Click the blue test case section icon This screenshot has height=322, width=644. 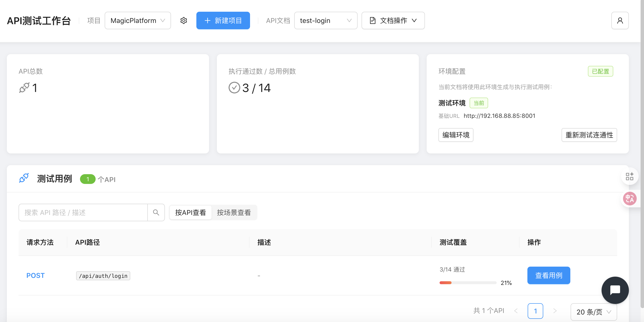[x=24, y=178]
